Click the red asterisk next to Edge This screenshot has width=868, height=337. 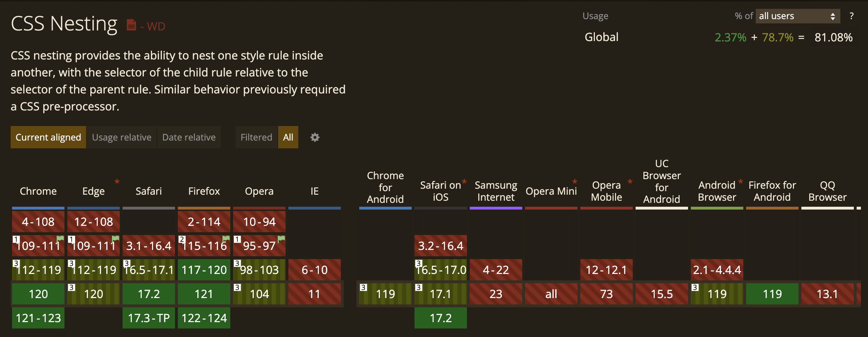click(117, 182)
